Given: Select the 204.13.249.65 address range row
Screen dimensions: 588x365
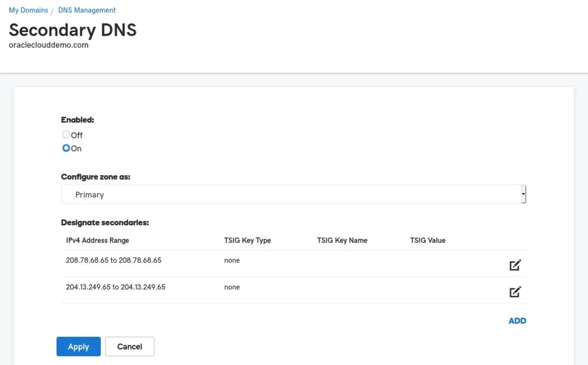Looking at the screenshot, I should (x=115, y=287).
